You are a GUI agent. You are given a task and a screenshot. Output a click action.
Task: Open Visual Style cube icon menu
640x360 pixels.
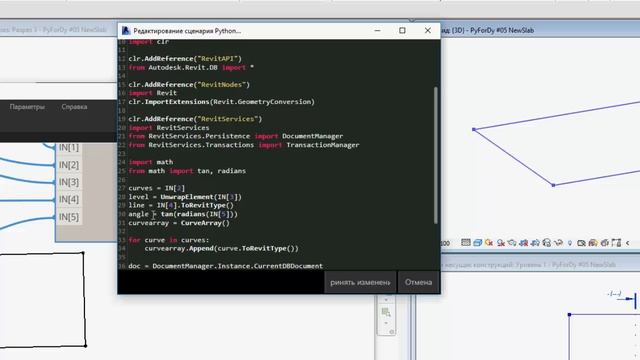pos(478,243)
